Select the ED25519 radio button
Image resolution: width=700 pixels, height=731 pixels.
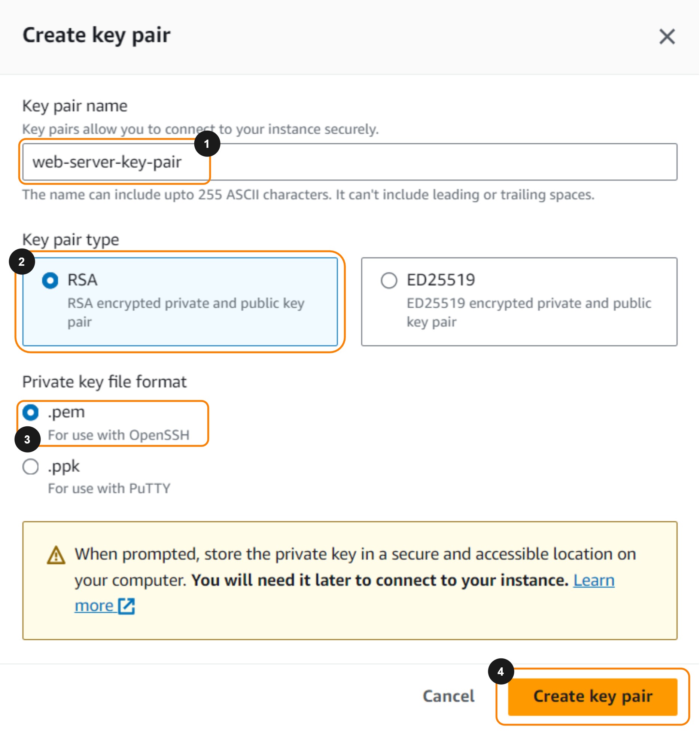tap(389, 281)
